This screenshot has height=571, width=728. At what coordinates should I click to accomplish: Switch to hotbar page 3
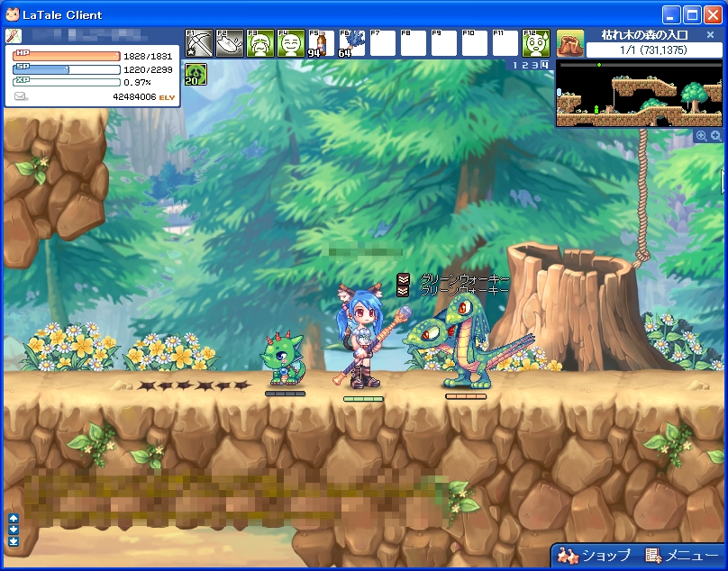point(534,65)
